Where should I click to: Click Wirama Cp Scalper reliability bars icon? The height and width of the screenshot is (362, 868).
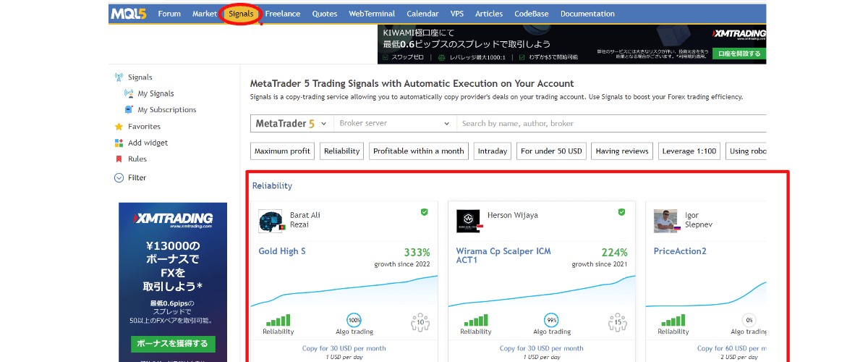coord(475,320)
